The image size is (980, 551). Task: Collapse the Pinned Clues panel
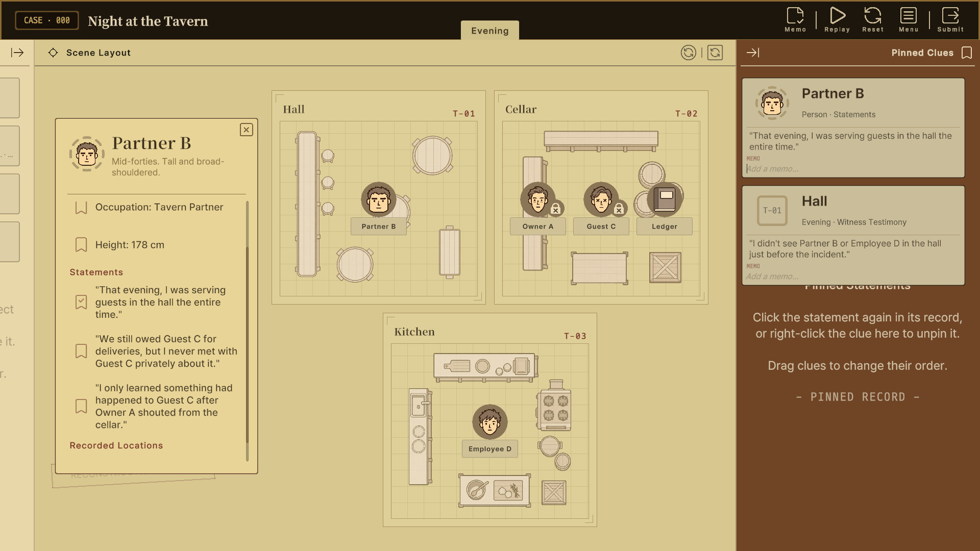coord(753,53)
